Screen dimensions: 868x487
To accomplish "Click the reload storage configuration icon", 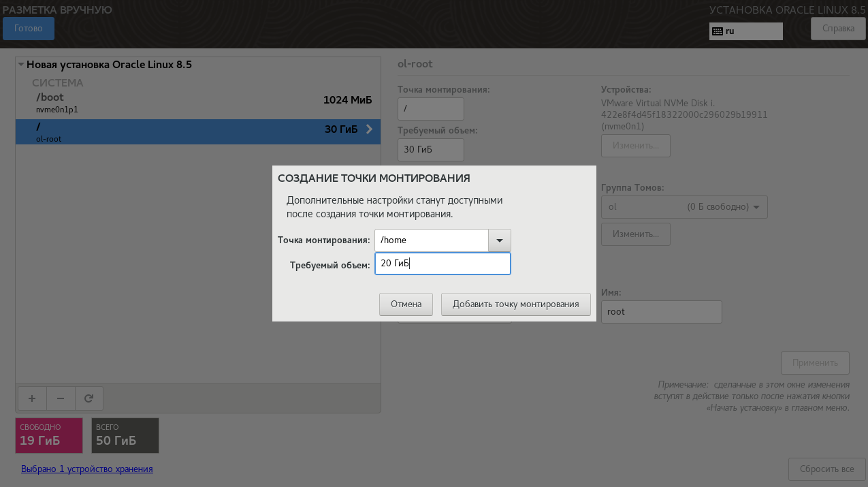I will pyautogui.click(x=89, y=398).
